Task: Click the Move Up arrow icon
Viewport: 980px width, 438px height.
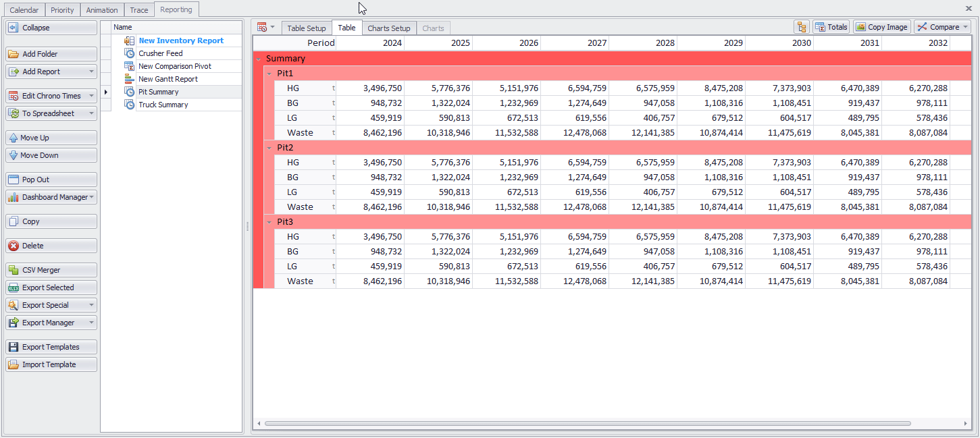Action: (x=14, y=138)
